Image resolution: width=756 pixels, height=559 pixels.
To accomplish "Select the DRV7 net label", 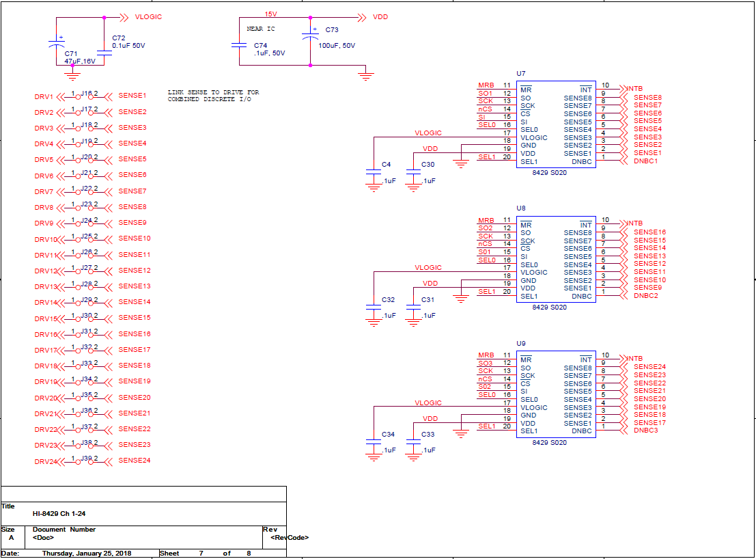I will tap(44, 191).
